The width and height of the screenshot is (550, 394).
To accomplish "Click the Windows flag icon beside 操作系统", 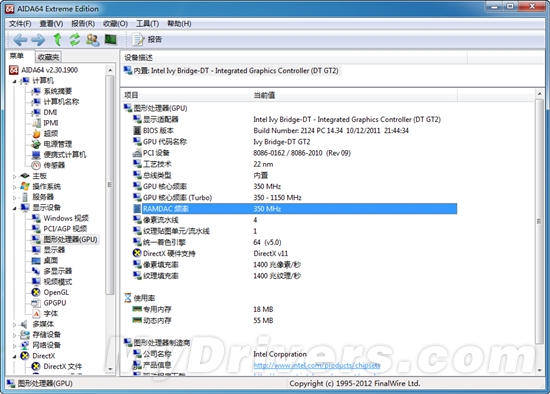I will point(25,186).
